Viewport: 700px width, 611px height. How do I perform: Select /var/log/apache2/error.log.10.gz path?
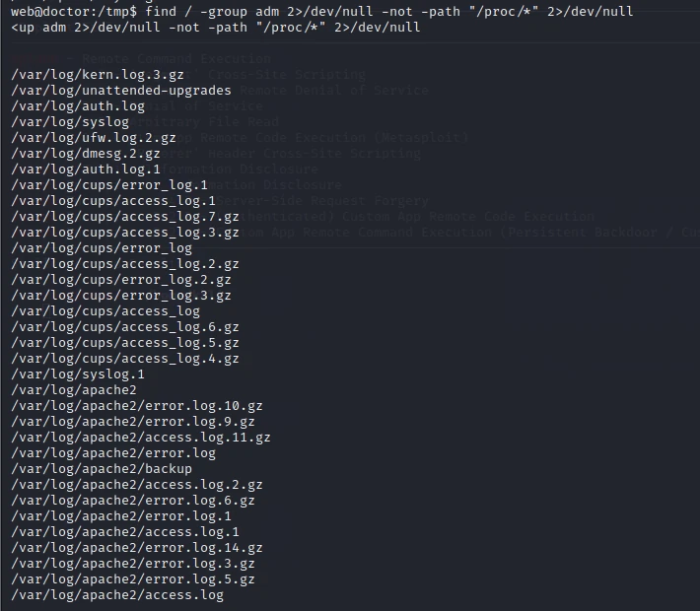click(137, 406)
